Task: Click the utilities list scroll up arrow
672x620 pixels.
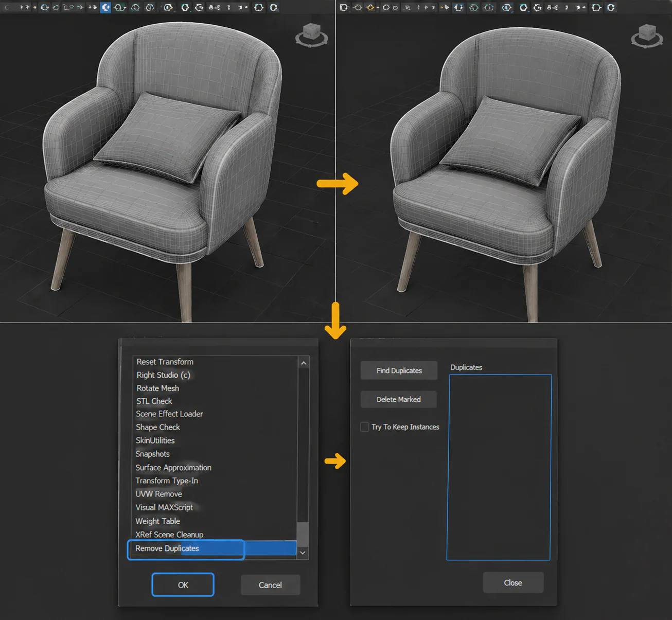Action: click(x=303, y=363)
